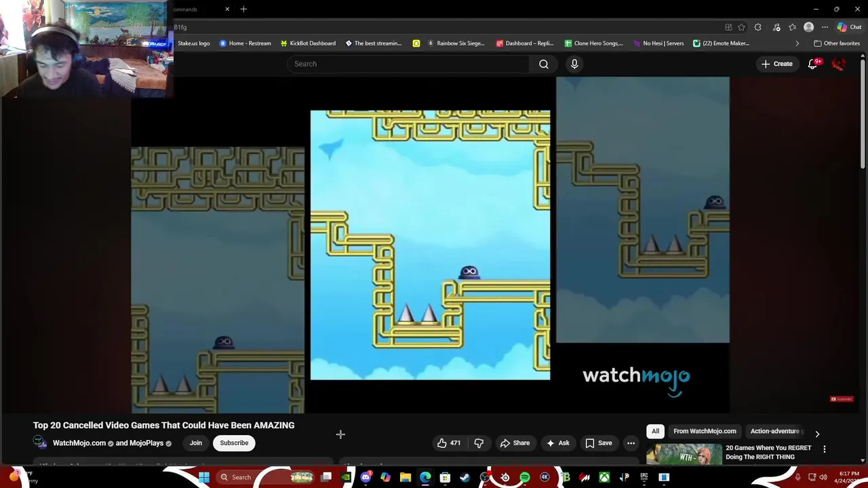The width and height of the screenshot is (868, 488).
Task: Click the Join membership button
Action: (195, 443)
